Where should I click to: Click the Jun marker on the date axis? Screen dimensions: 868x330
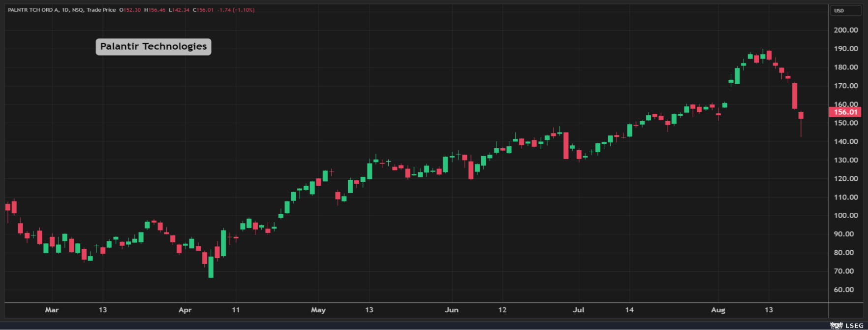point(451,310)
